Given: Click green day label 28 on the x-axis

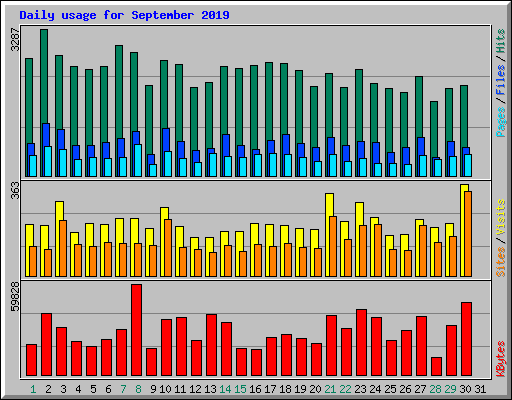Looking at the screenshot, I should tap(435, 389).
